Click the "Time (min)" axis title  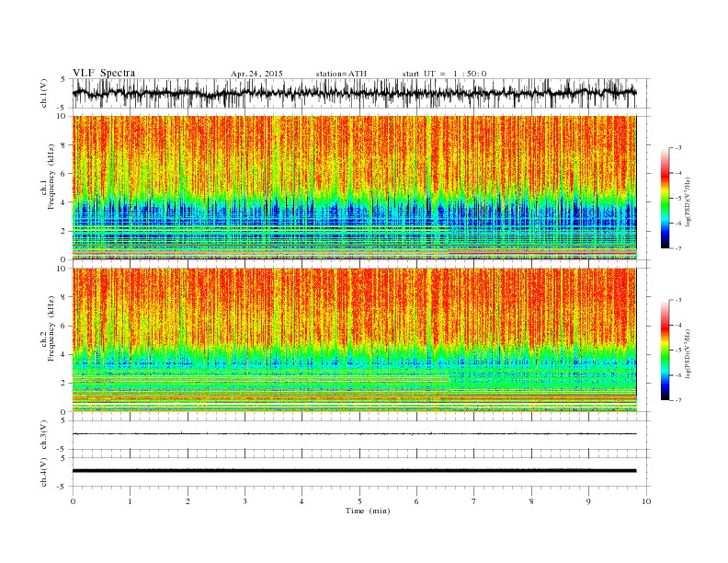click(368, 511)
